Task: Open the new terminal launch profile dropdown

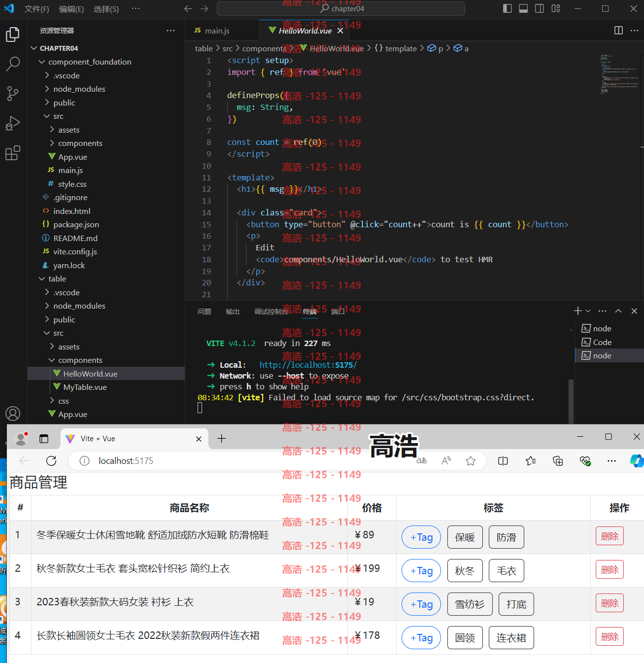Action: (588, 311)
